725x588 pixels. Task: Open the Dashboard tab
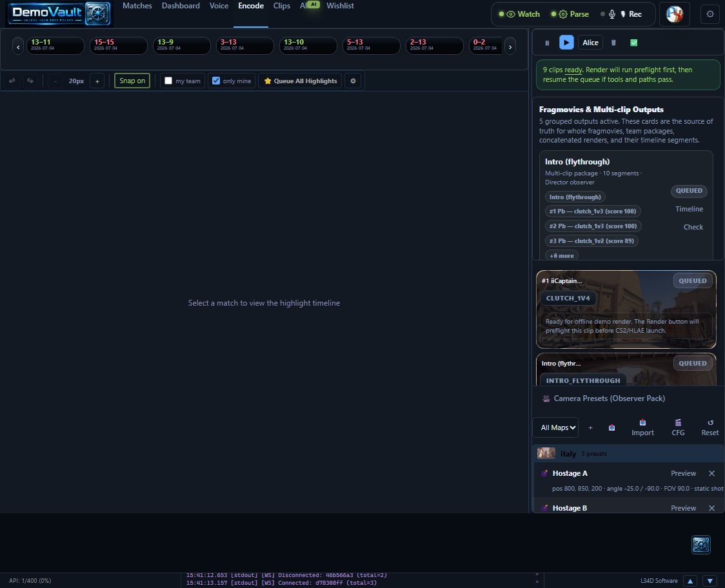[181, 6]
